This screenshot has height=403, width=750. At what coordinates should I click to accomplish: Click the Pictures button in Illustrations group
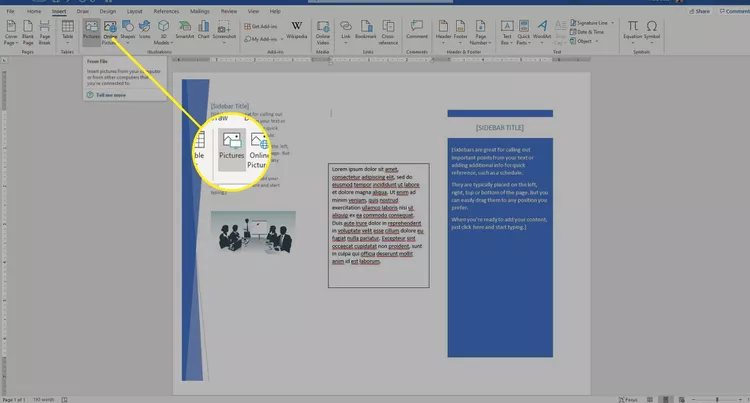coord(91,30)
